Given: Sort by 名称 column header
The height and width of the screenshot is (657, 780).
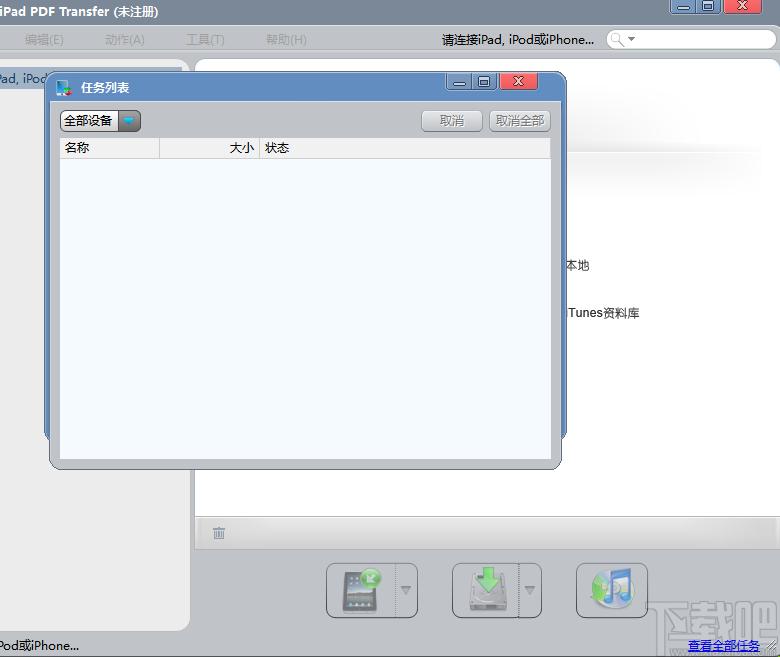Looking at the screenshot, I should 109,148.
